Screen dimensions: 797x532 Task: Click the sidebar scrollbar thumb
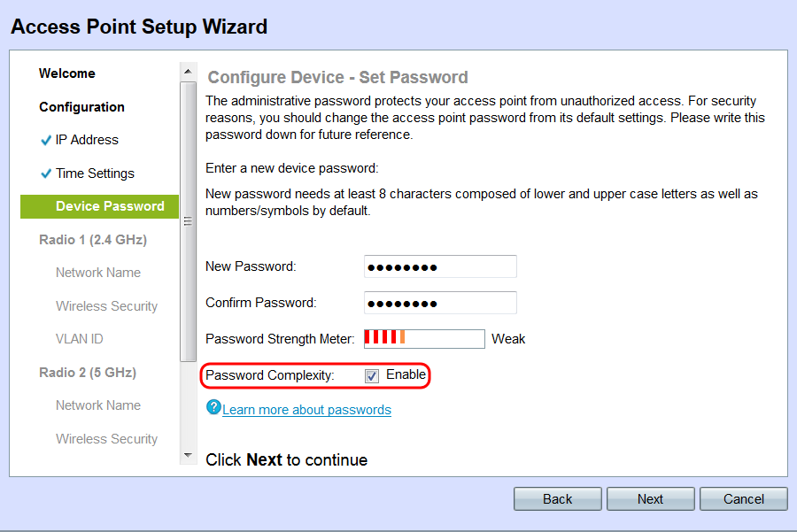coord(186,221)
